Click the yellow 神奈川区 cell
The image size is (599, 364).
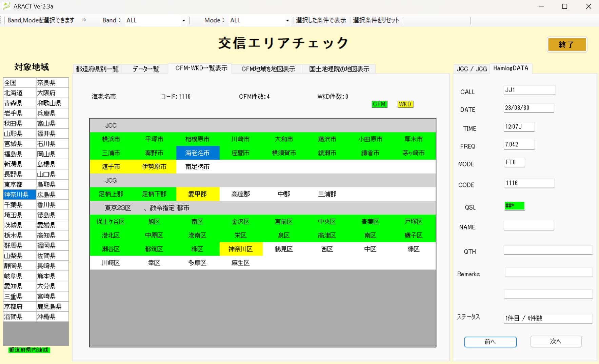(241, 249)
